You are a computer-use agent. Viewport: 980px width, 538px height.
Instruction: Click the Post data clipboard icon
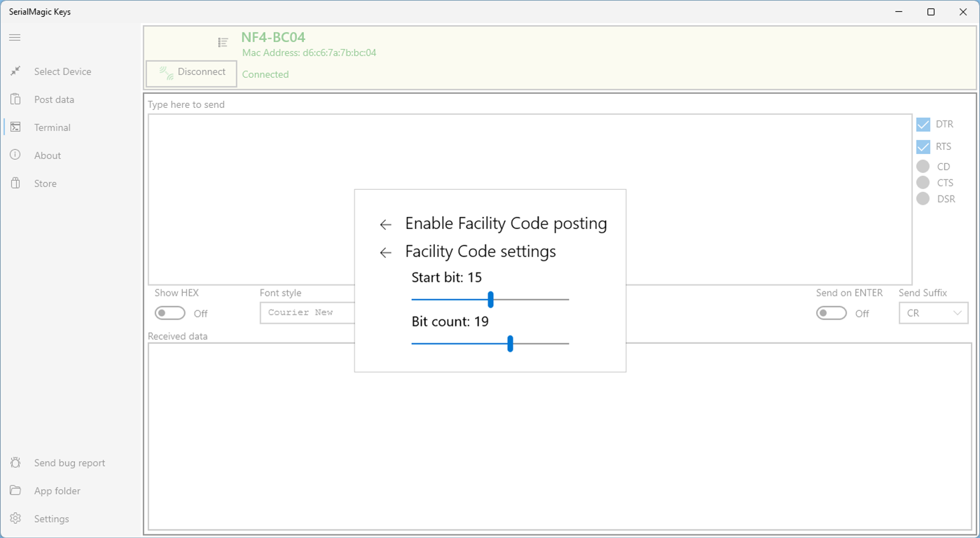pyautogui.click(x=15, y=99)
